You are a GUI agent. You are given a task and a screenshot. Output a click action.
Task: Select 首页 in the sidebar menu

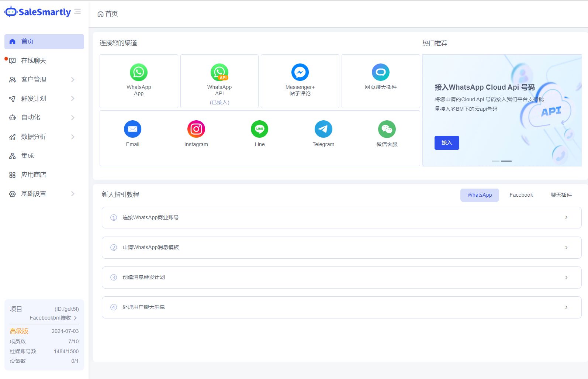(x=44, y=42)
